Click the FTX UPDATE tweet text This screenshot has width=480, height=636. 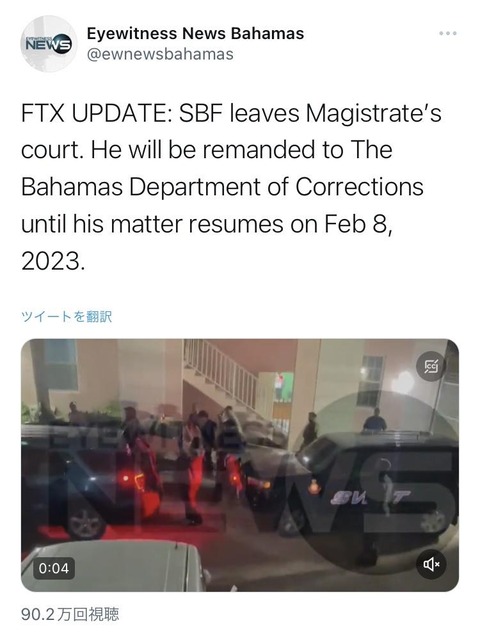click(231, 187)
